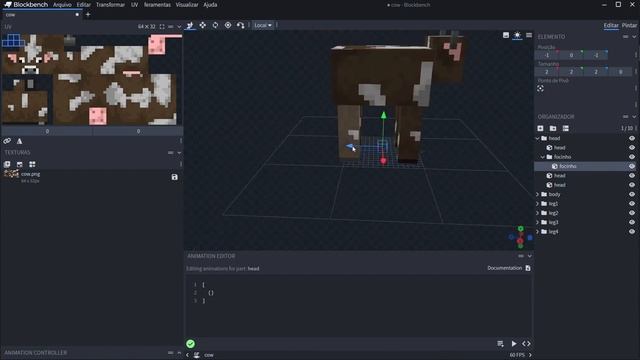Toggle visibility of the selected focinho cube
This screenshot has width=640, height=360.
pyautogui.click(x=632, y=166)
